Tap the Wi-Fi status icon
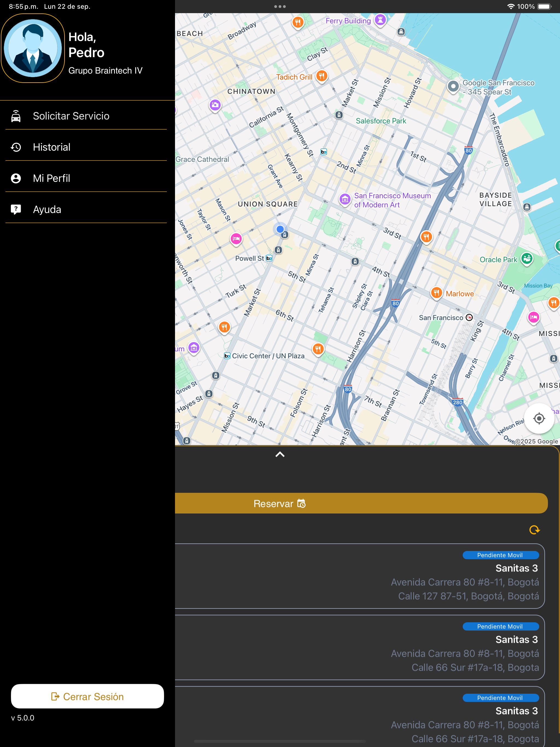 [x=511, y=6]
